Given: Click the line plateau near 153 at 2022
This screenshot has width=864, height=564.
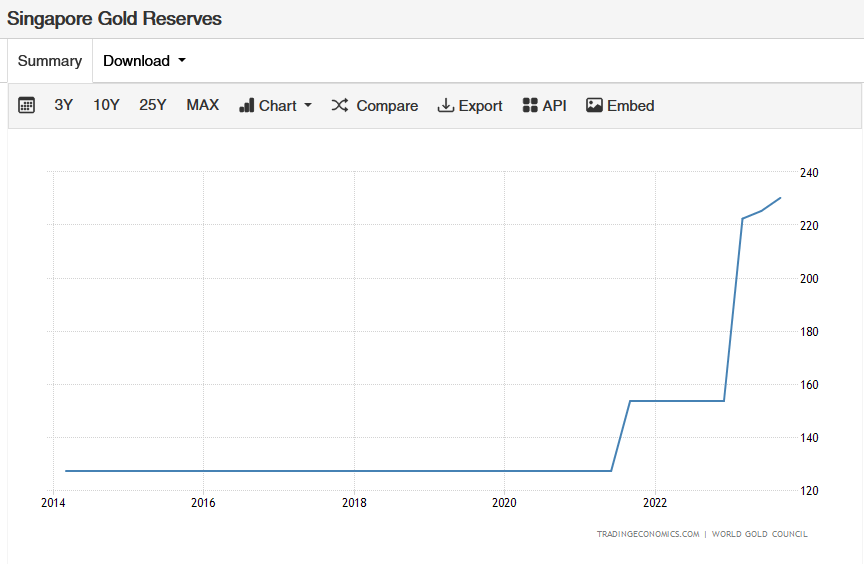Looking at the screenshot, I should click(x=655, y=401).
